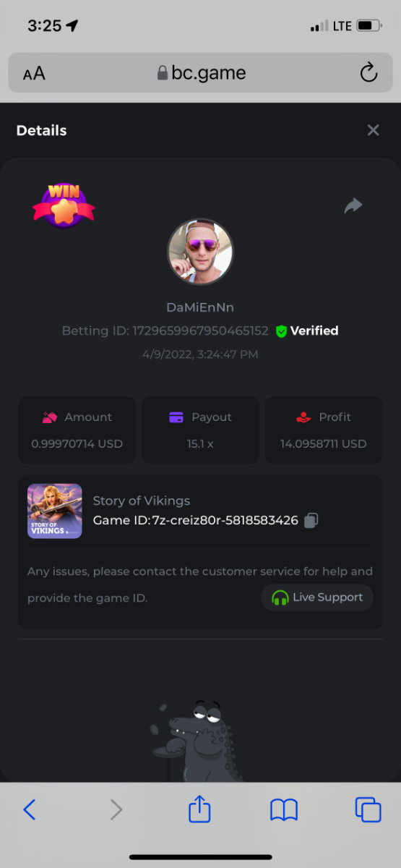Show all Safari tabs

tap(368, 809)
